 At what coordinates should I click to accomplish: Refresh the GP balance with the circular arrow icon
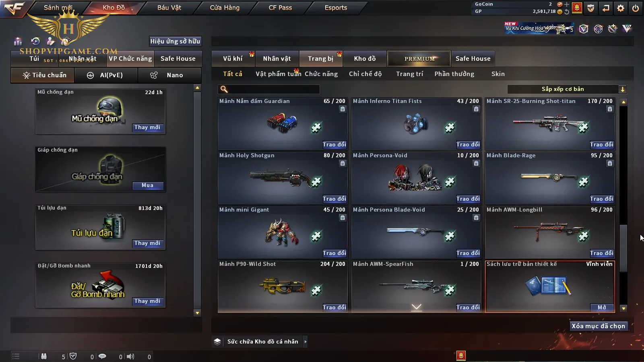click(x=567, y=12)
